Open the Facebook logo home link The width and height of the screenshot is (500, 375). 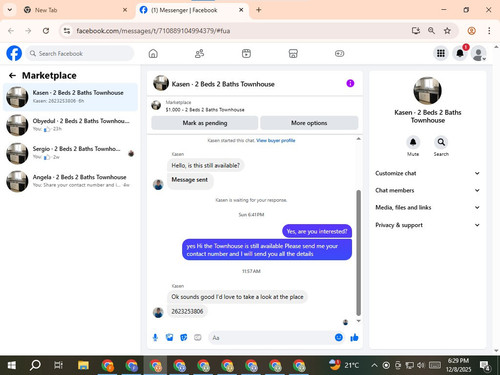point(14,53)
